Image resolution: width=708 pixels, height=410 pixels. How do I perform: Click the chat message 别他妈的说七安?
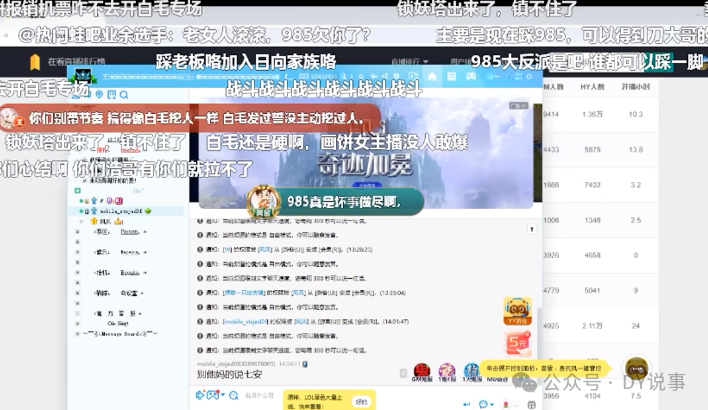(229, 374)
